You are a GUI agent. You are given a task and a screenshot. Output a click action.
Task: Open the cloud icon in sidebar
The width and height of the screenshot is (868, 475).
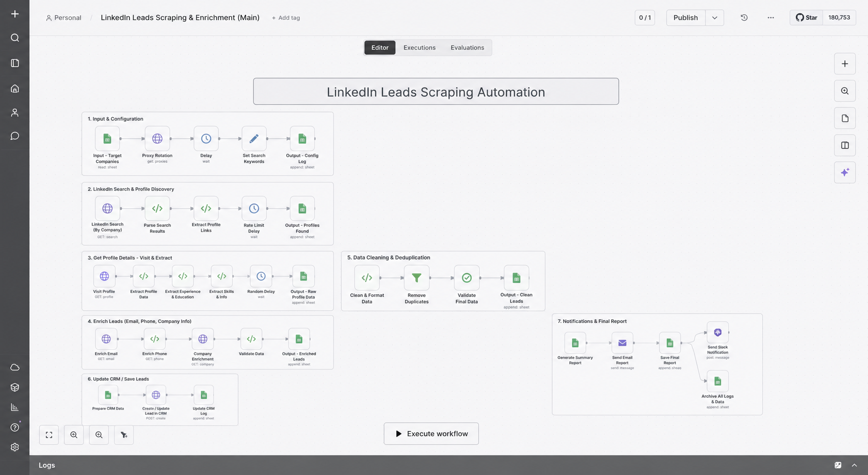(x=15, y=368)
